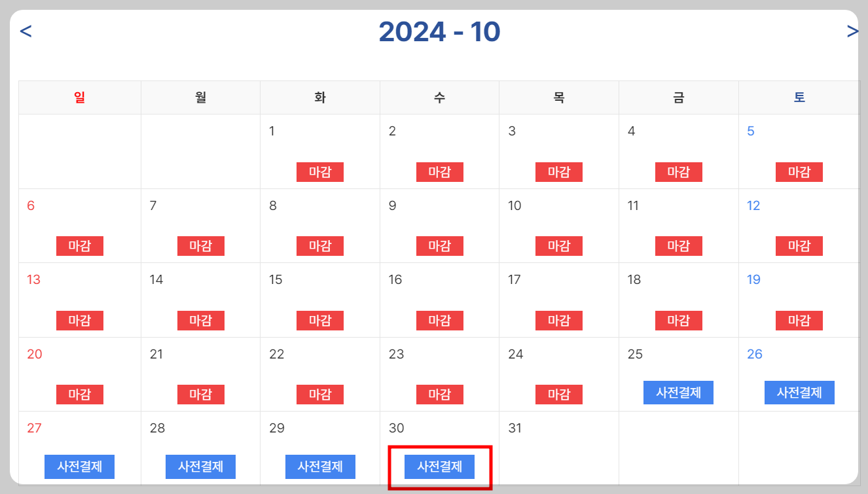Screen dimensions: 868x494
Task: Click the highlighted 사전결제 button on October 30
Action: 439,467
